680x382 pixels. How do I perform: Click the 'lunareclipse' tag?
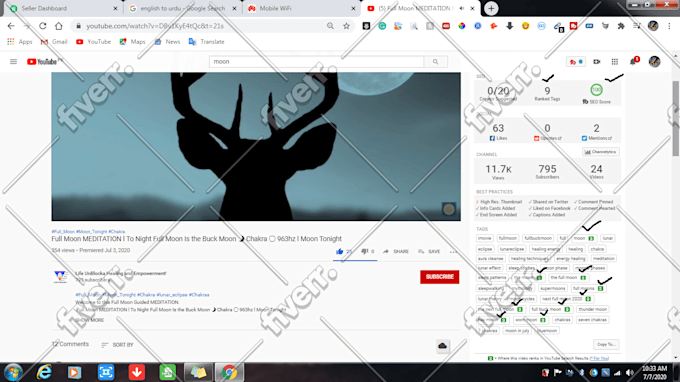512,249
